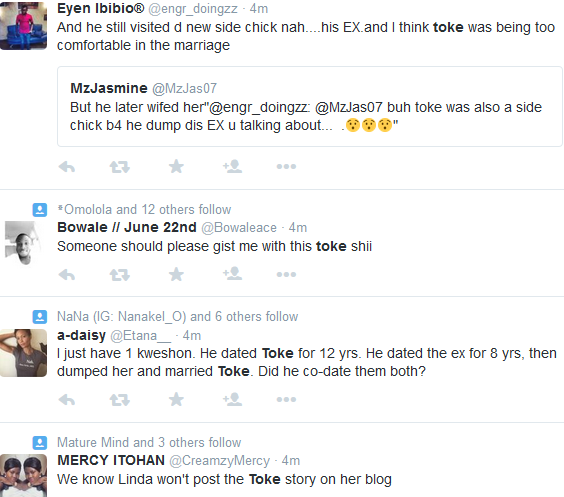Expand more options on a-daisy's tweet
The image size is (564, 497).
286,400
